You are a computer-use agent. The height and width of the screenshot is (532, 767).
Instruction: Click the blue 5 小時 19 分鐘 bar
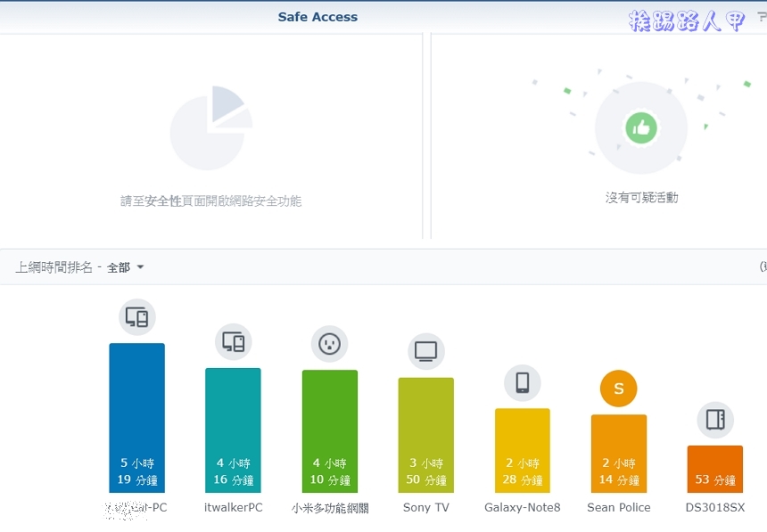point(137,418)
